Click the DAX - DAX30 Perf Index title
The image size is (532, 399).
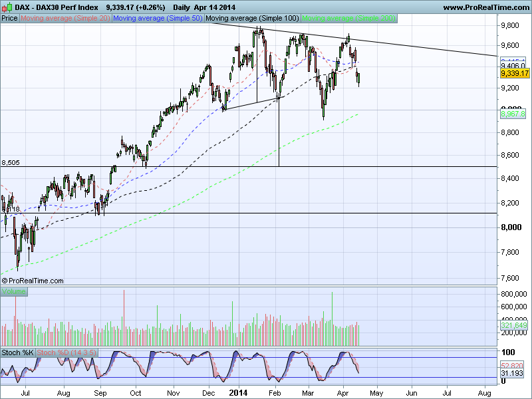57,7
